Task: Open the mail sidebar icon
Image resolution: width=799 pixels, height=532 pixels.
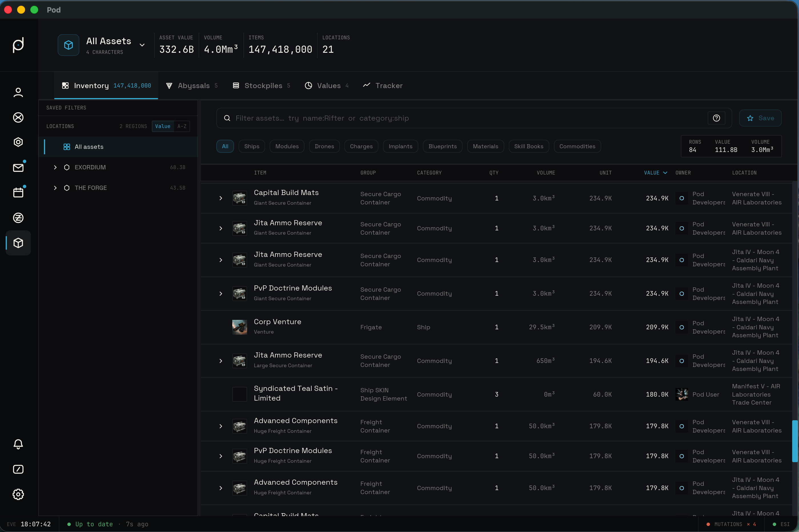Action: [x=18, y=168]
